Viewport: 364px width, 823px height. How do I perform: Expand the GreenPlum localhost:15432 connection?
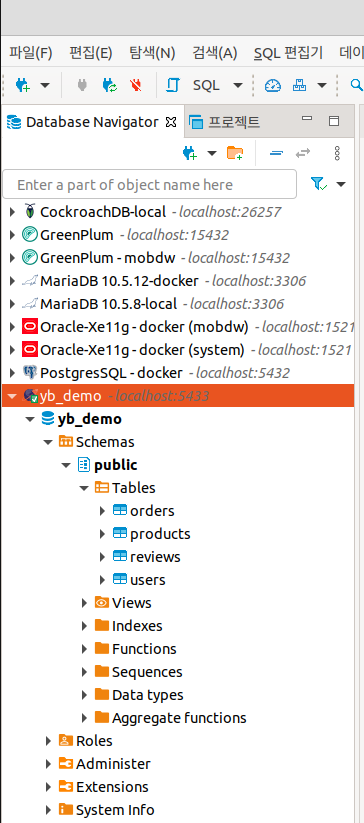pos(13,235)
